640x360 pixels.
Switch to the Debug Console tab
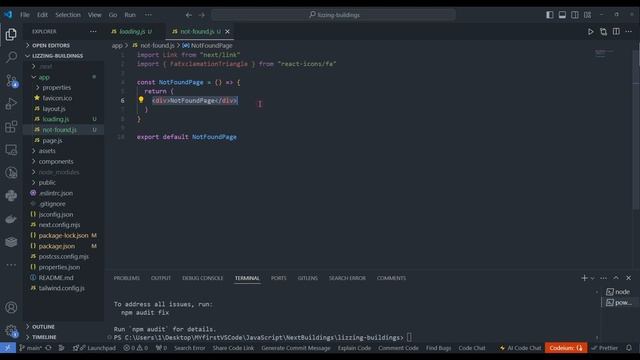pos(202,278)
